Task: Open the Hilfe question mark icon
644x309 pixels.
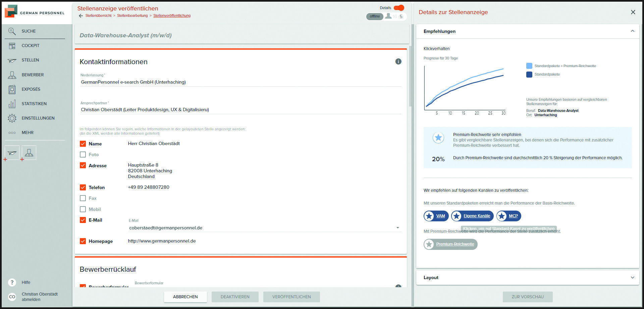Action: 12,282
